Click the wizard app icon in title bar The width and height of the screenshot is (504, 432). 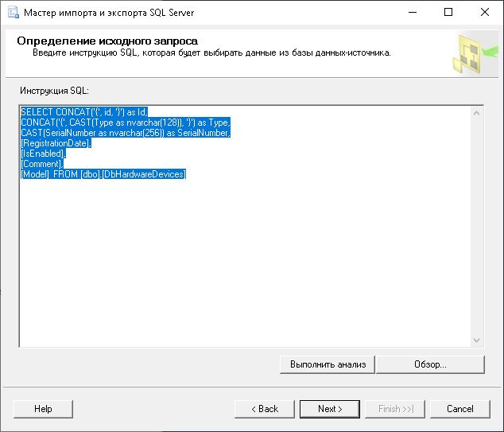[11, 13]
